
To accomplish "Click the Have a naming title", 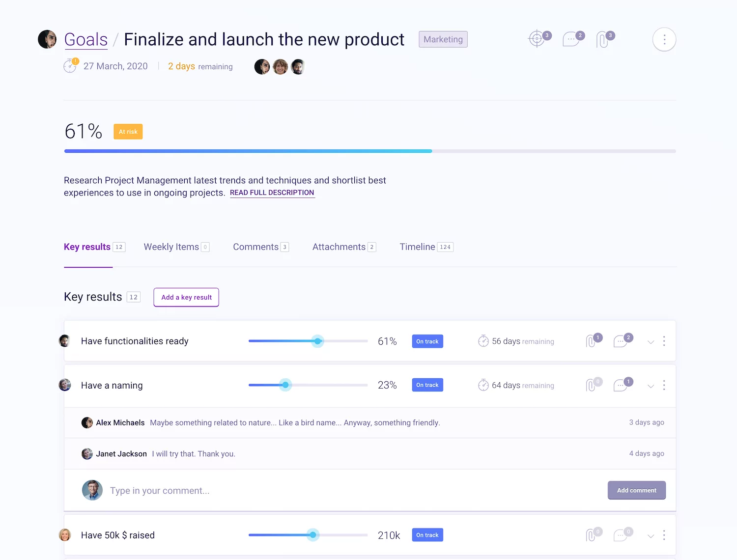I will (x=112, y=385).
